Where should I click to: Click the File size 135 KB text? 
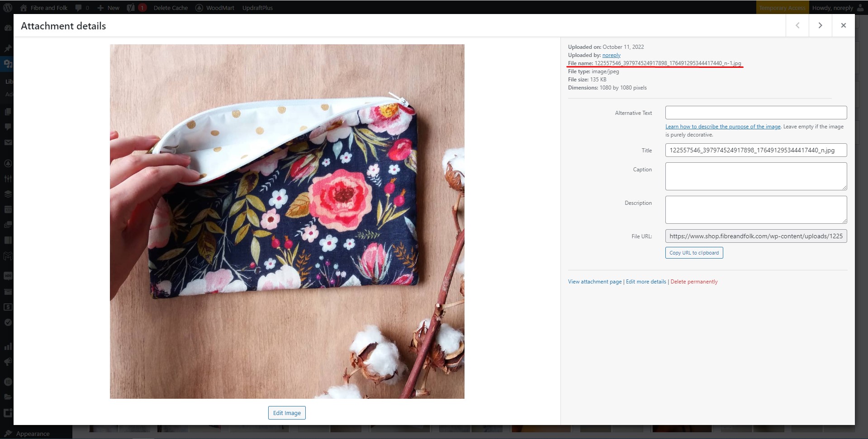[x=587, y=80]
